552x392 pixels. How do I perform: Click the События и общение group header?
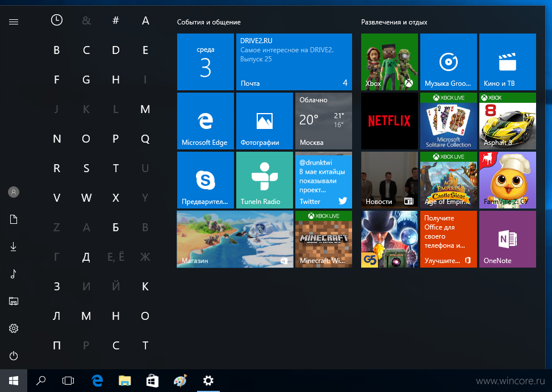(209, 22)
